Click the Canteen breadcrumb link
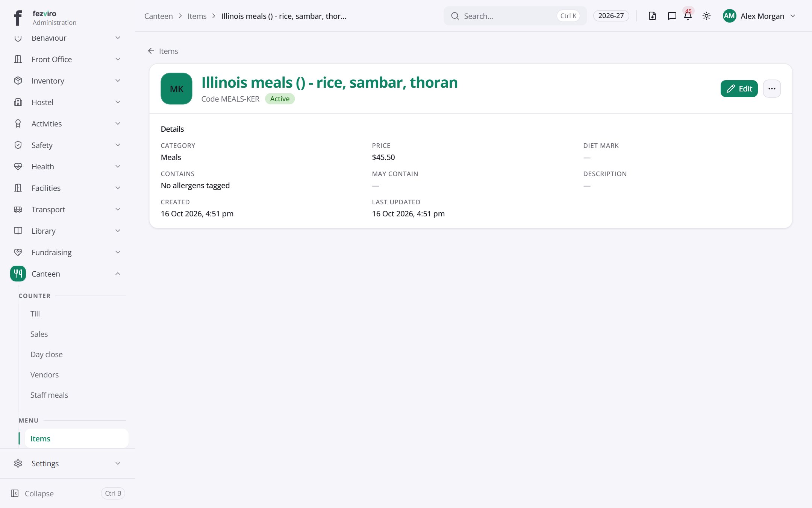Image resolution: width=812 pixels, height=508 pixels. pyautogui.click(x=159, y=16)
